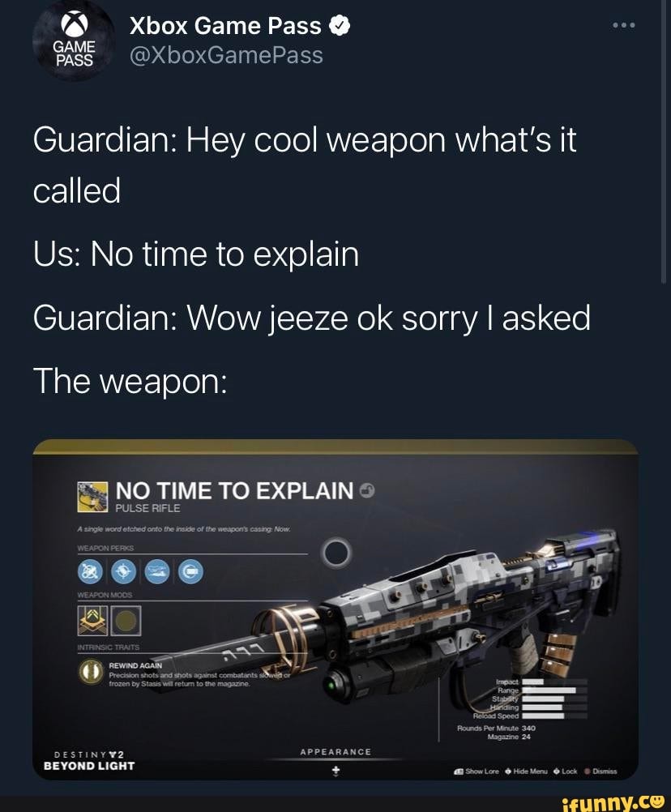Open the empty weapon mod slot
The height and width of the screenshot is (812, 671).
(x=126, y=621)
